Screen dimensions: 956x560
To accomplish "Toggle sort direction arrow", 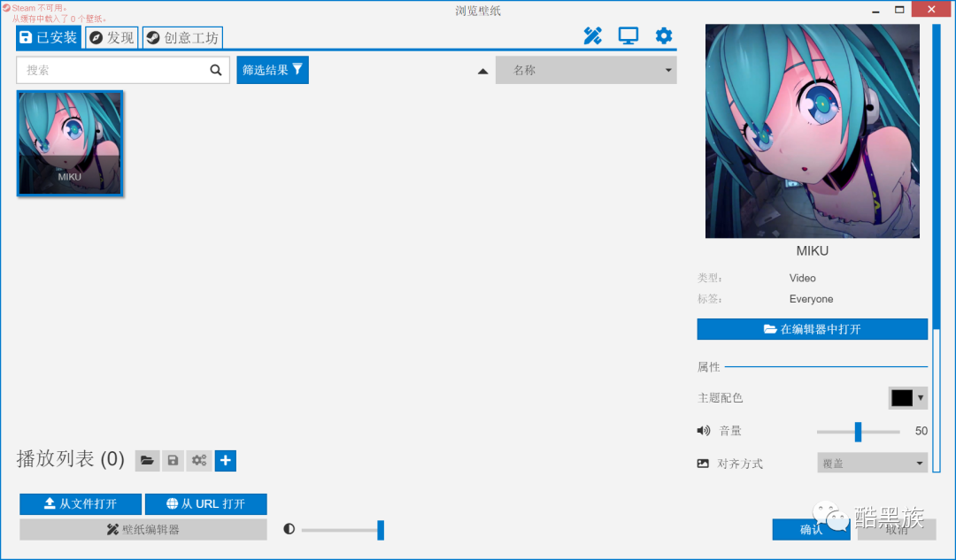I will (x=483, y=72).
